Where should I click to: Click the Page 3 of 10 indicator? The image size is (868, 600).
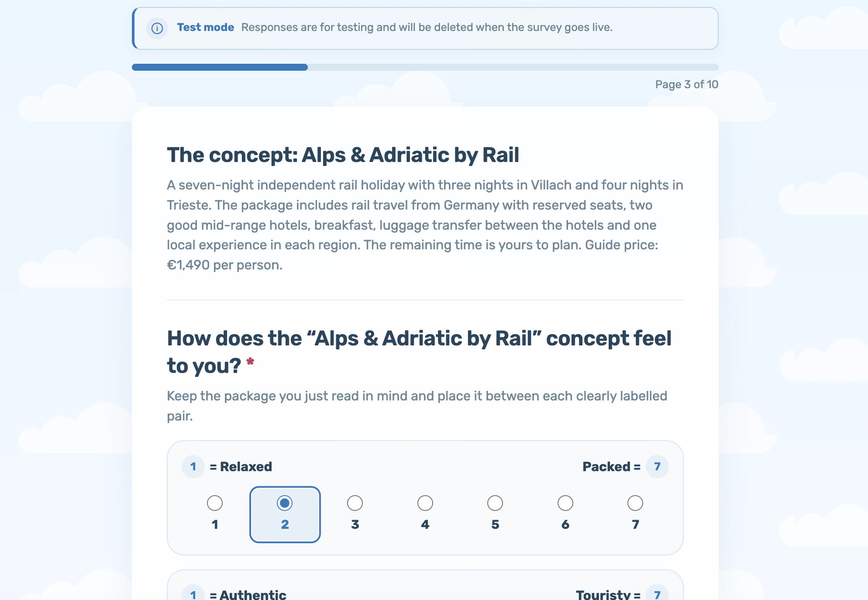click(687, 84)
